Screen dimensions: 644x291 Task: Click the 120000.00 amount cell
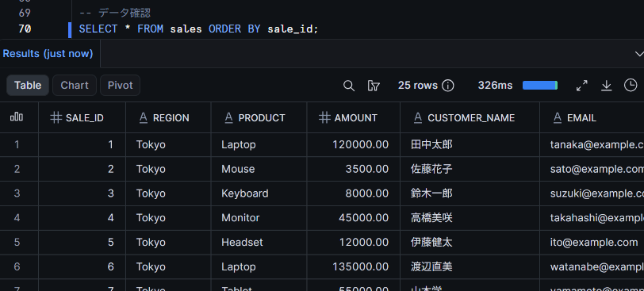[x=353, y=144]
